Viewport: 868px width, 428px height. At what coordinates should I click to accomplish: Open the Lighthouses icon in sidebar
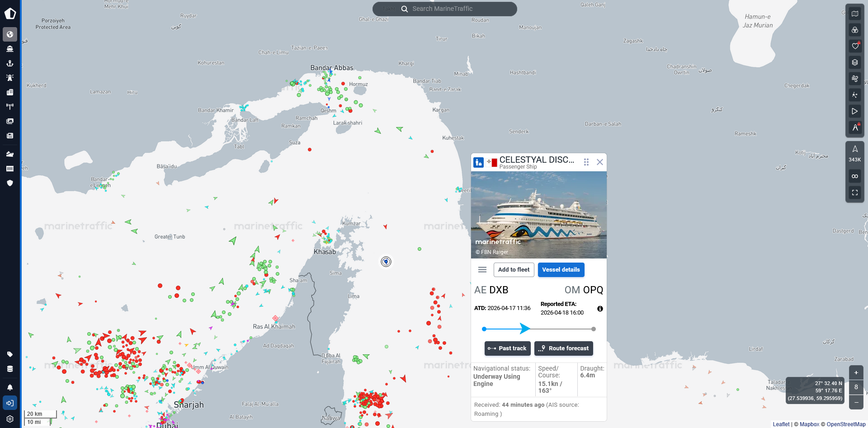[x=10, y=78]
